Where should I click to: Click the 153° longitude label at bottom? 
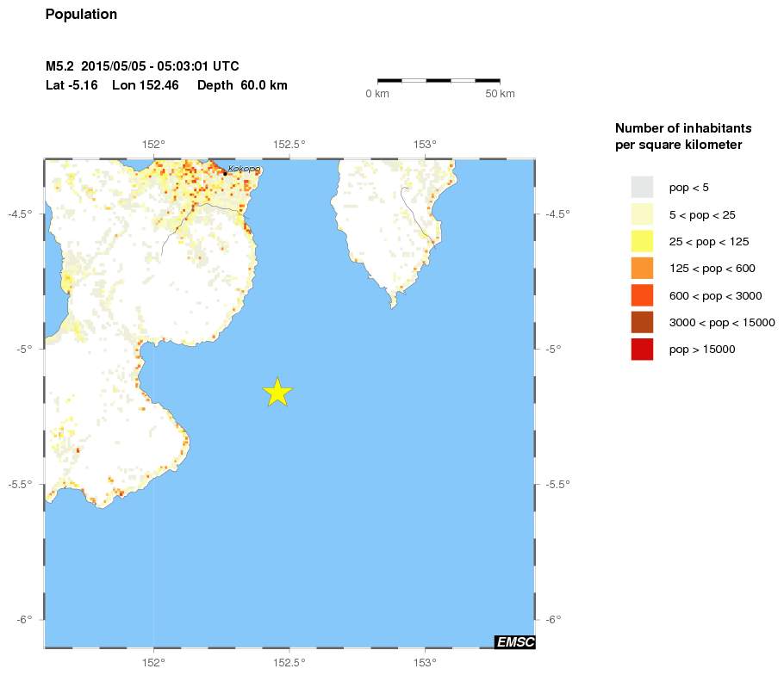click(x=425, y=661)
